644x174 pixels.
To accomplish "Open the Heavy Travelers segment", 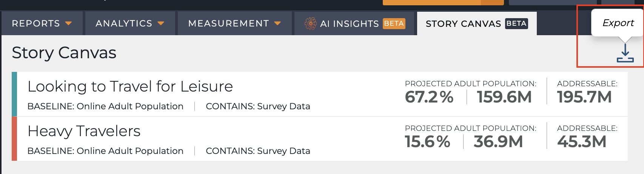I will tap(84, 131).
